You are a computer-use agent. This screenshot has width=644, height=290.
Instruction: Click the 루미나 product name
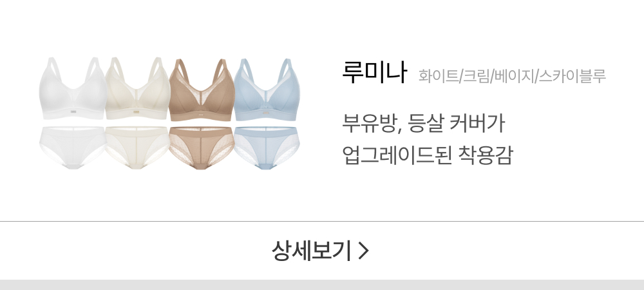(374, 73)
